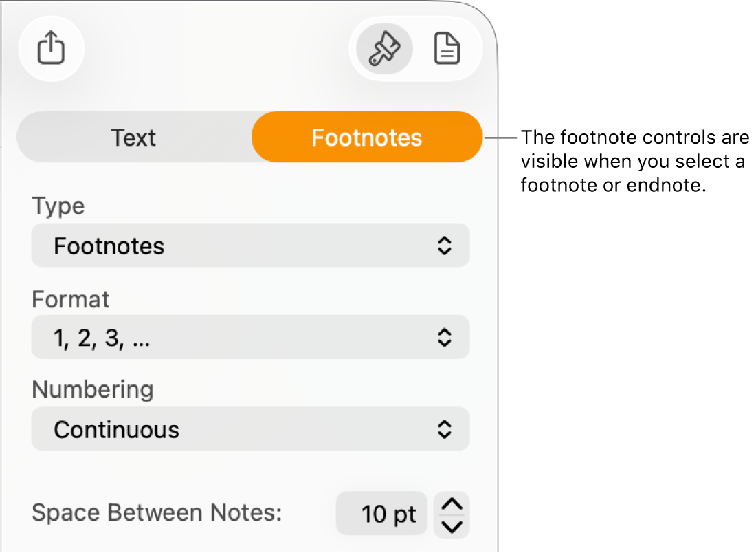
Task: Click the upload arrow in the Share icon
Action: [x=51, y=47]
